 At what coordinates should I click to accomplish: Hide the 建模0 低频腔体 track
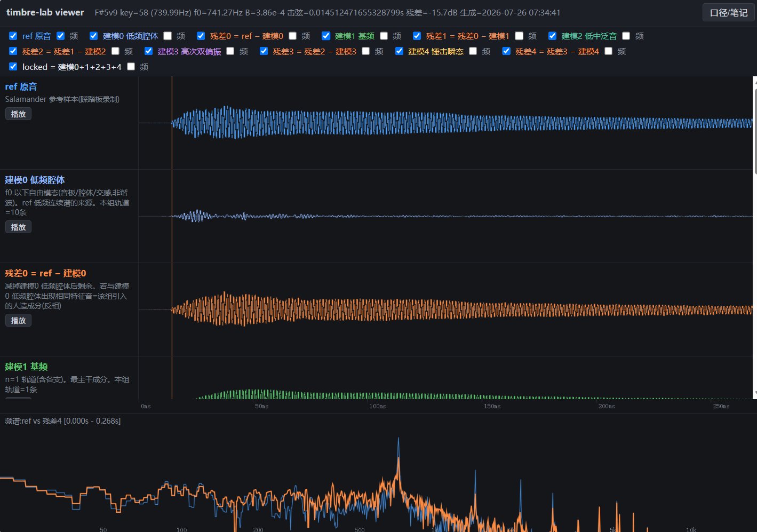tap(94, 36)
